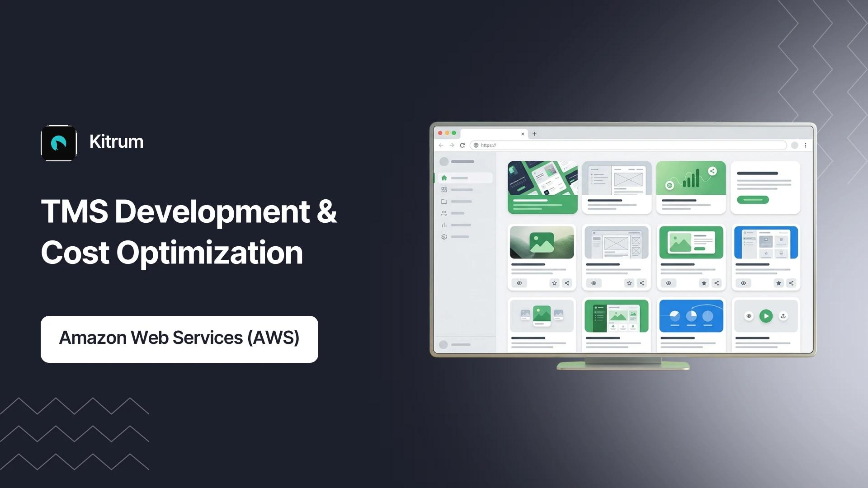Share the middle-row wireframe card

[642, 283]
